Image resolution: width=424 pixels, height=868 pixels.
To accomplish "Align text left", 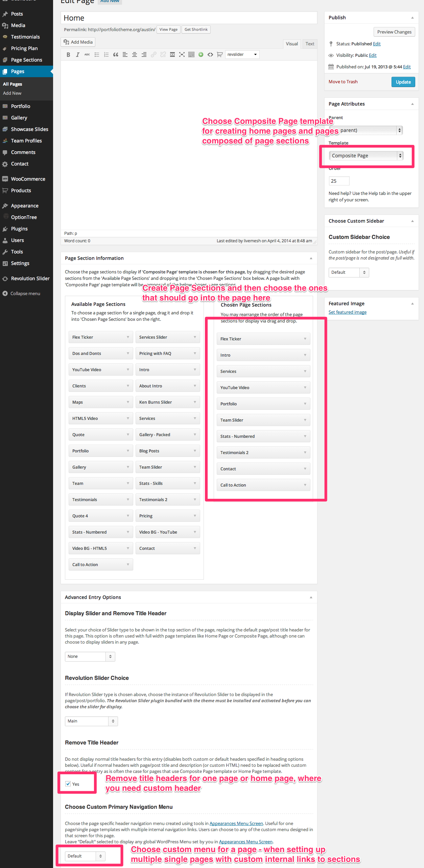I will point(125,54).
